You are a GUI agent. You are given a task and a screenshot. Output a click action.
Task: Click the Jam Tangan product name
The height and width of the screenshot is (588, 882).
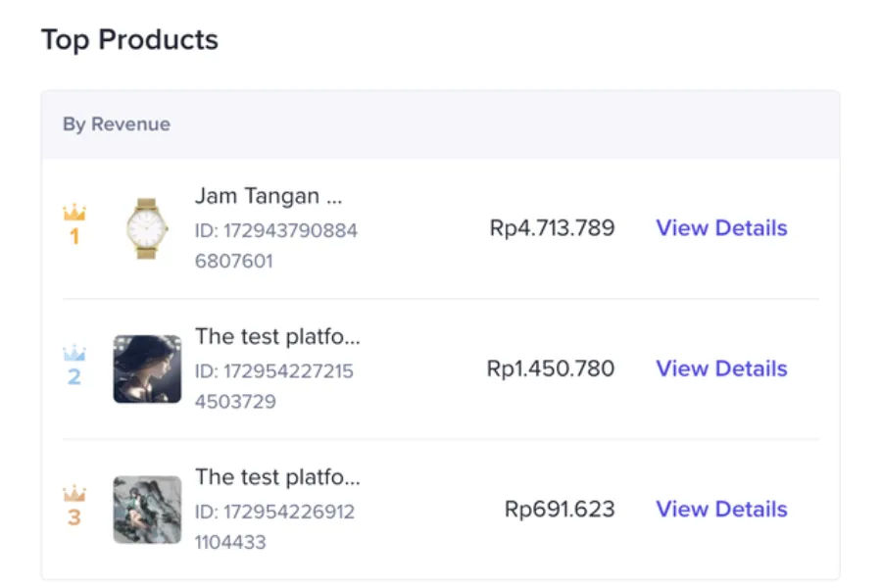(x=269, y=196)
